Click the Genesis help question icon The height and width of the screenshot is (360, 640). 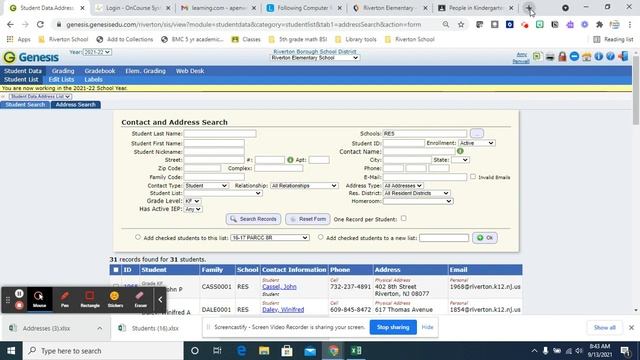click(x=610, y=56)
